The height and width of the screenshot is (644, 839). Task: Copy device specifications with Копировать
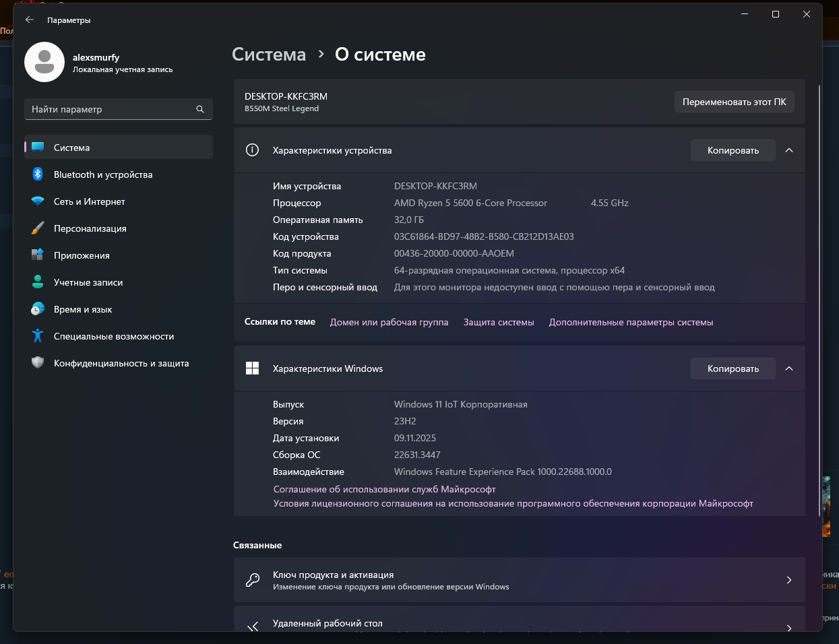pos(733,150)
